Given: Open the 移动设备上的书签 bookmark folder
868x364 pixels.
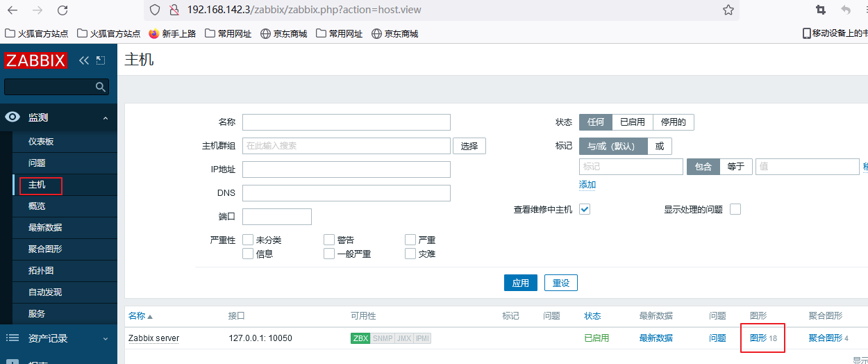Looking at the screenshot, I should tap(835, 33).
